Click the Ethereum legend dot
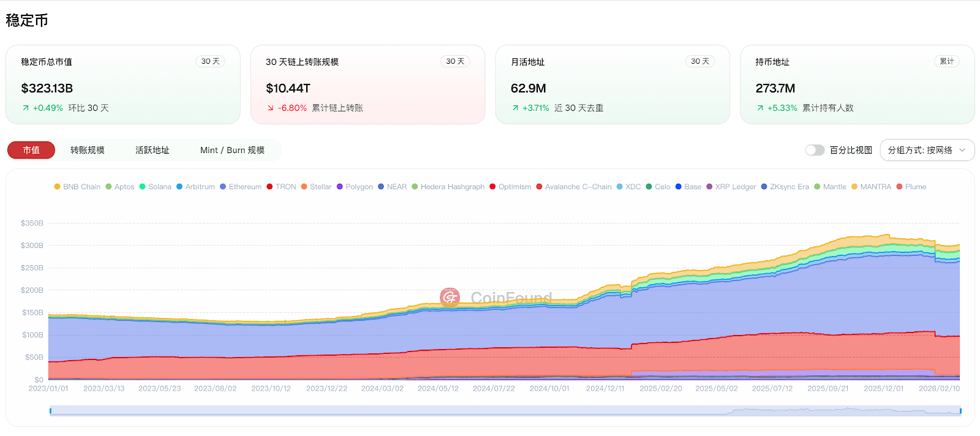The image size is (980, 436). [x=223, y=187]
